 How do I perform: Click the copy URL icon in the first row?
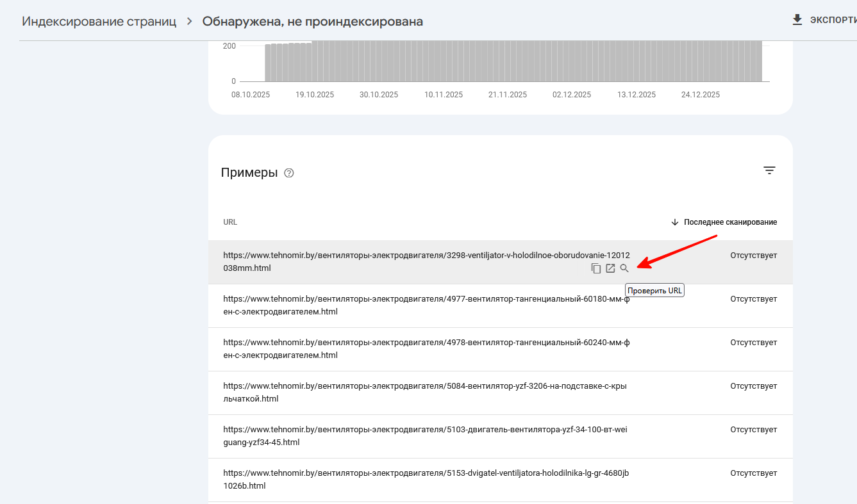point(596,268)
